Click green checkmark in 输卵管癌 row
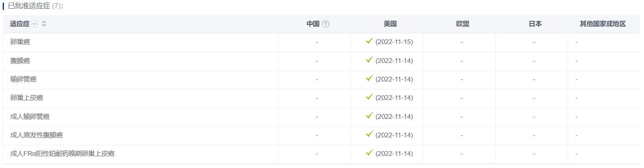The height and width of the screenshot is (168, 644). (369, 78)
